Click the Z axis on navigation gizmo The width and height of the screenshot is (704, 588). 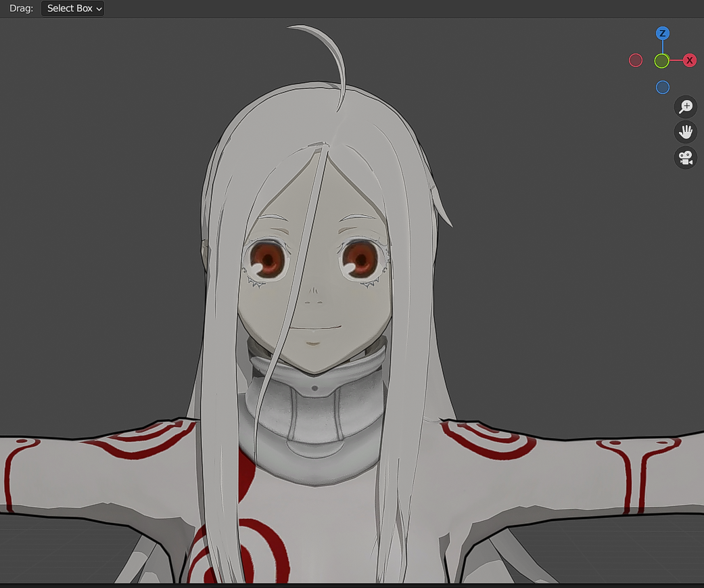pos(663,33)
